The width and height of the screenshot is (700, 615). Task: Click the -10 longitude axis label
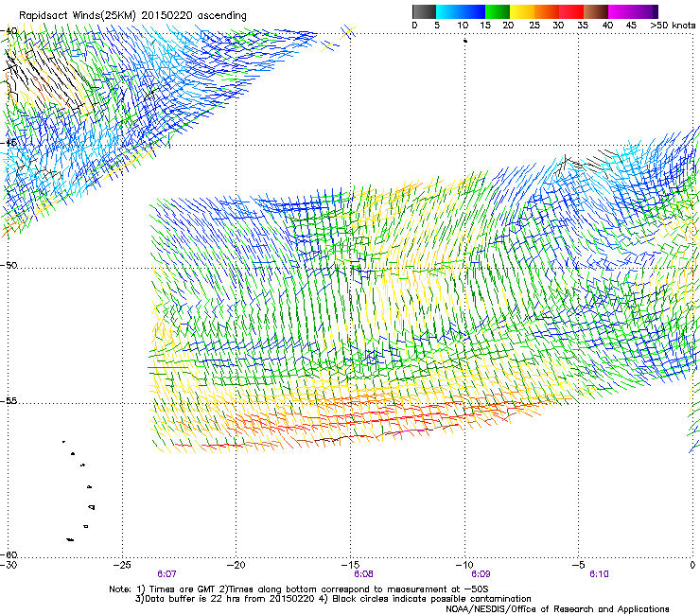pyautogui.click(x=464, y=565)
